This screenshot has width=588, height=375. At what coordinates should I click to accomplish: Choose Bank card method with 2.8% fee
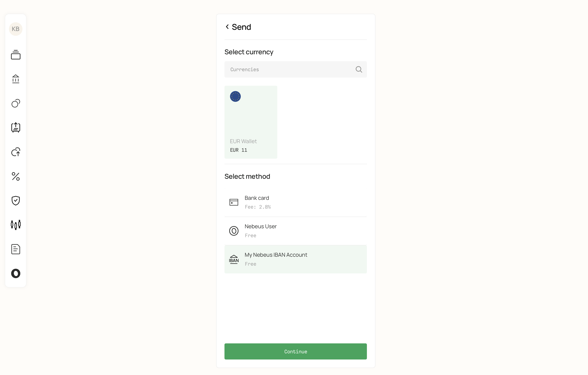click(295, 202)
